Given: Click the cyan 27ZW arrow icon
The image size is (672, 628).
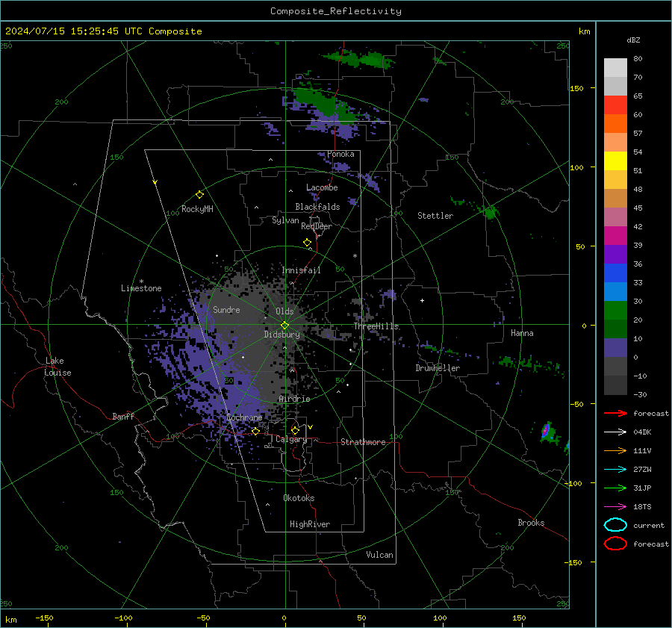Looking at the screenshot, I should (615, 470).
